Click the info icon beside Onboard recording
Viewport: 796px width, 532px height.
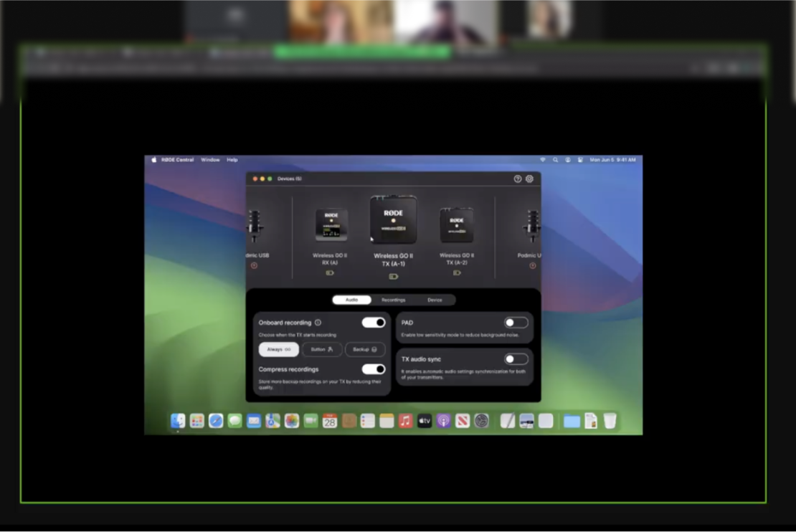click(318, 322)
